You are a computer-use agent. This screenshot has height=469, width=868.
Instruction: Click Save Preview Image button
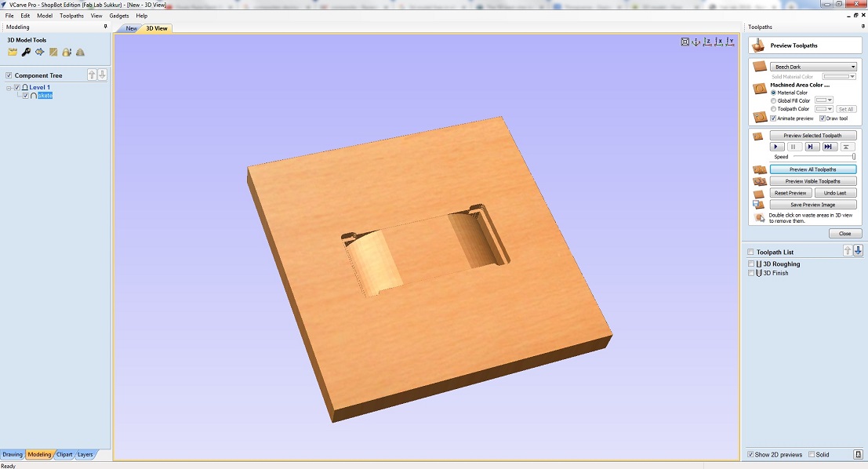point(812,205)
